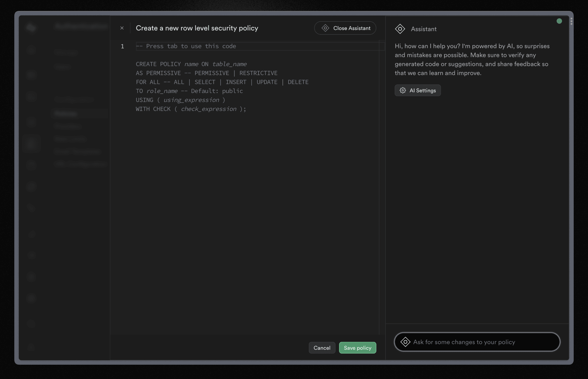Click the Create a new row level security policy title
The image size is (588, 379).
pyautogui.click(x=197, y=28)
